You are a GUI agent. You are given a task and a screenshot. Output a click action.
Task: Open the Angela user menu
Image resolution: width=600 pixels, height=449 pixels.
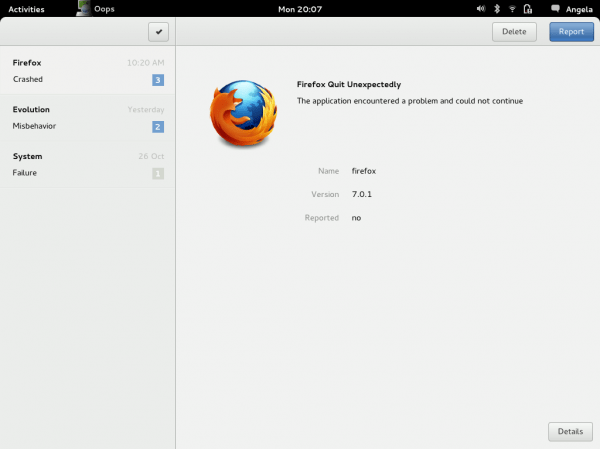pos(579,9)
